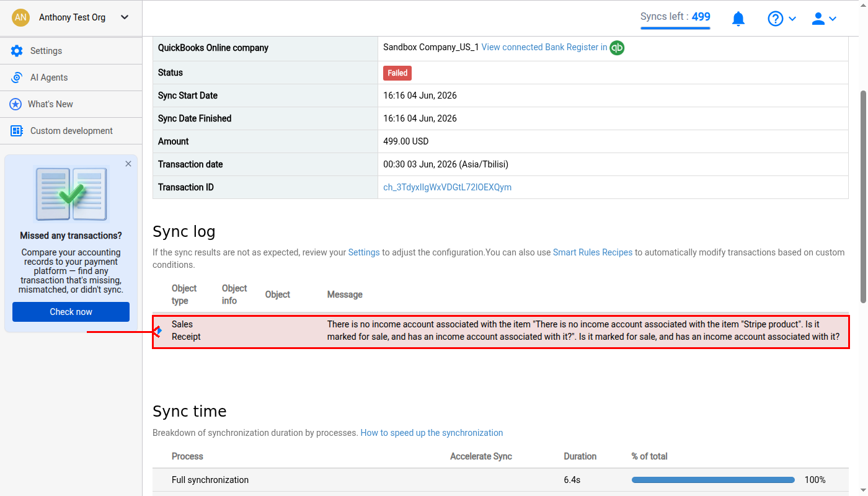Open How to speed up the synchronization link

click(432, 433)
